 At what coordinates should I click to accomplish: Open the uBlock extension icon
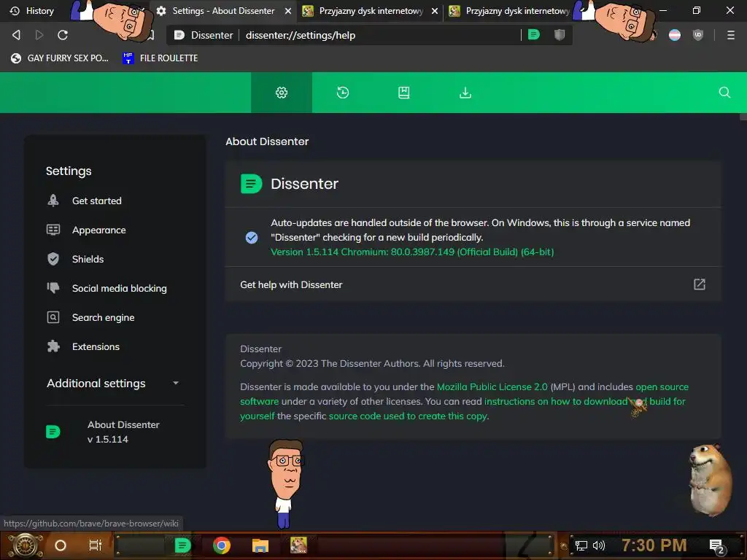click(x=698, y=35)
